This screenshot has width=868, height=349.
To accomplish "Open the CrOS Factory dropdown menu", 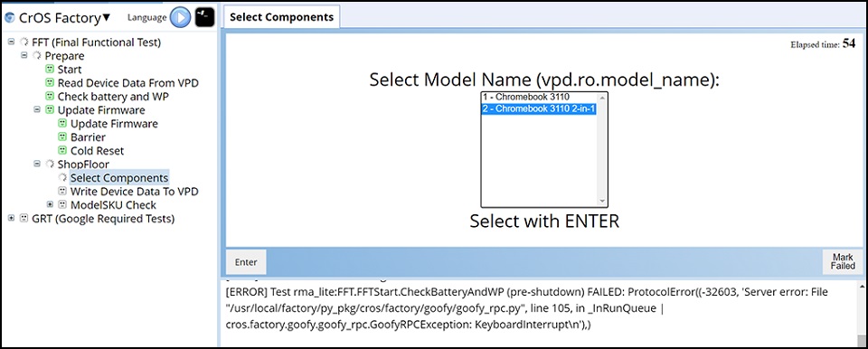I will click(x=107, y=18).
